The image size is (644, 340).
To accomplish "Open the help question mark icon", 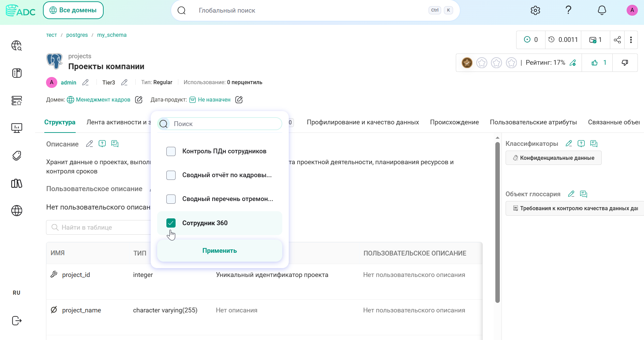I will (568, 10).
